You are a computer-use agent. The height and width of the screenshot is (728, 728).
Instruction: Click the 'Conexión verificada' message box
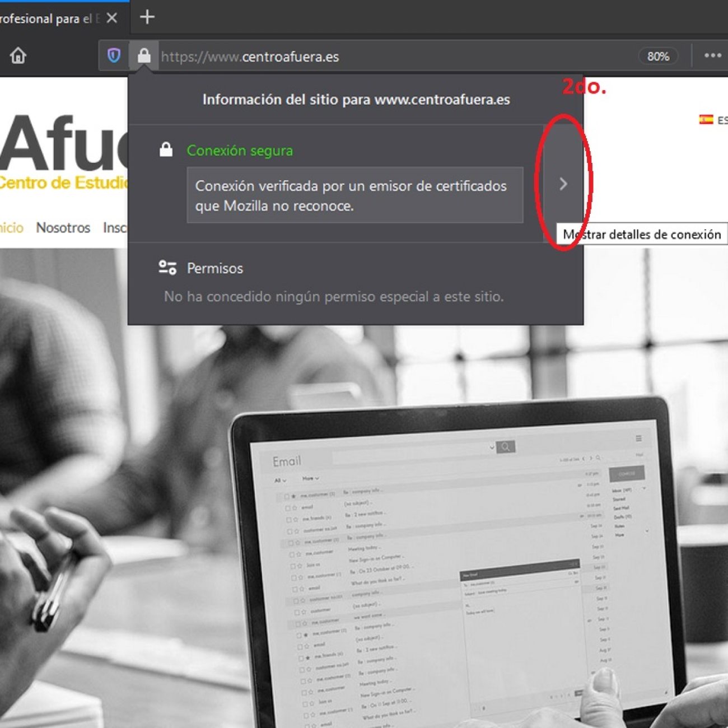pos(354,195)
